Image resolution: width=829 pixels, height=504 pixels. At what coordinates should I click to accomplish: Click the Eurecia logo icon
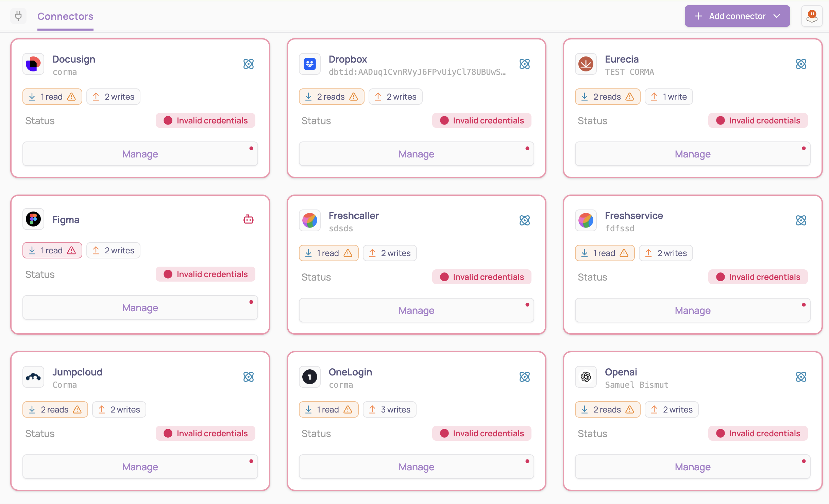tap(586, 64)
